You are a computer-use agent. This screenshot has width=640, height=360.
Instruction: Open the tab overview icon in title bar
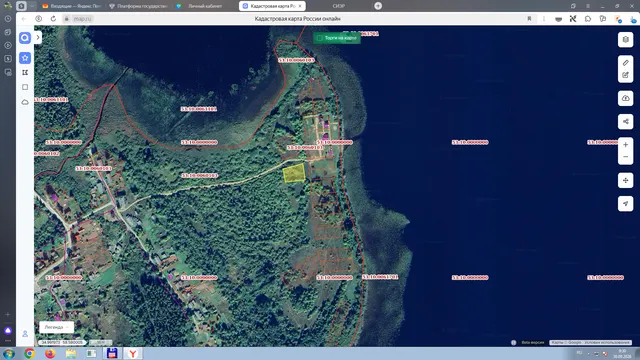(573, 6)
